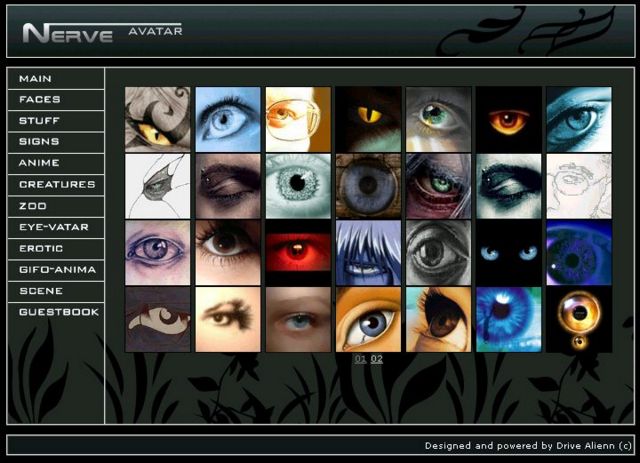640x463 pixels.
Task: Select the brown eye with long lashes avatar
Action: pos(228,253)
